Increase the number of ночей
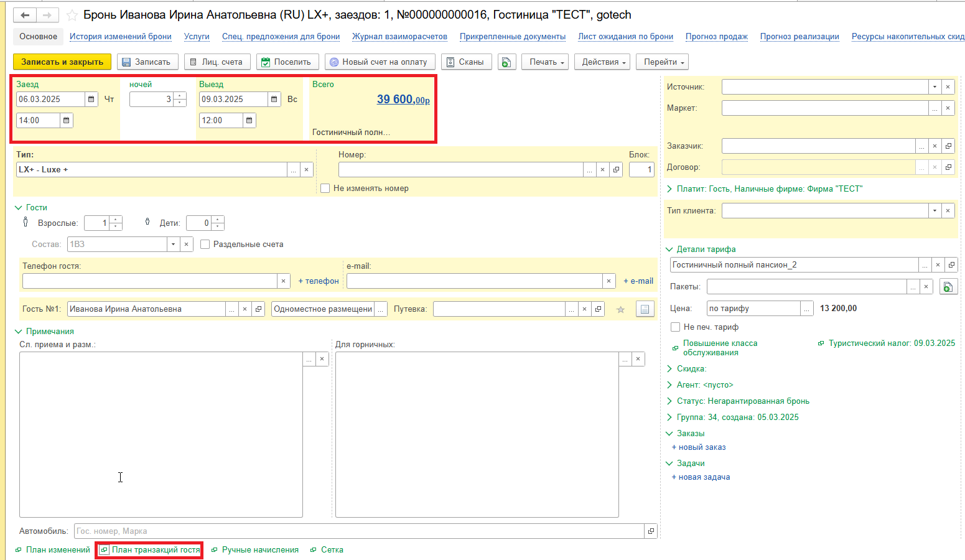Screen dimensions: 965x560 [x=180, y=96]
